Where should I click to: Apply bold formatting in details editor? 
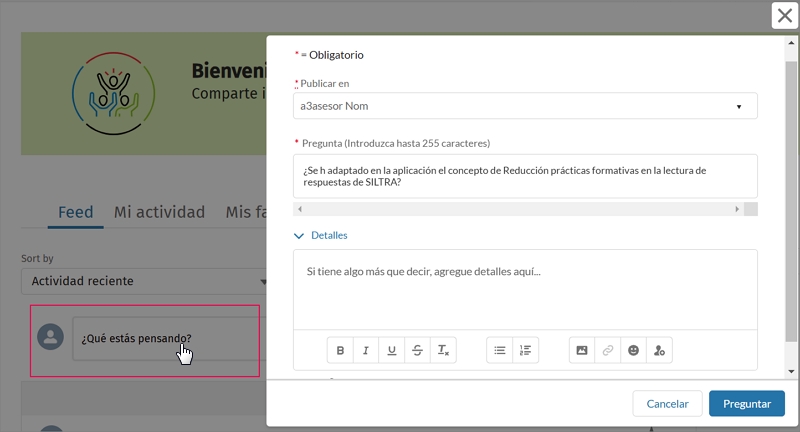340,350
